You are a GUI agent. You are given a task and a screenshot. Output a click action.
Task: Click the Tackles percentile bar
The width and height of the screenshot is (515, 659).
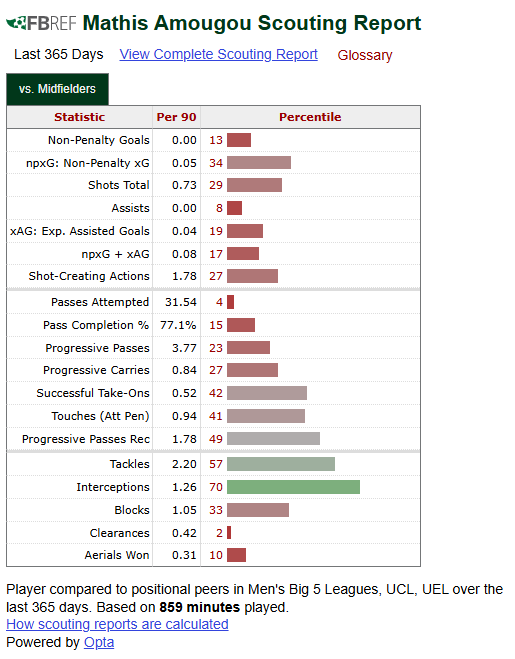pos(281,464)
